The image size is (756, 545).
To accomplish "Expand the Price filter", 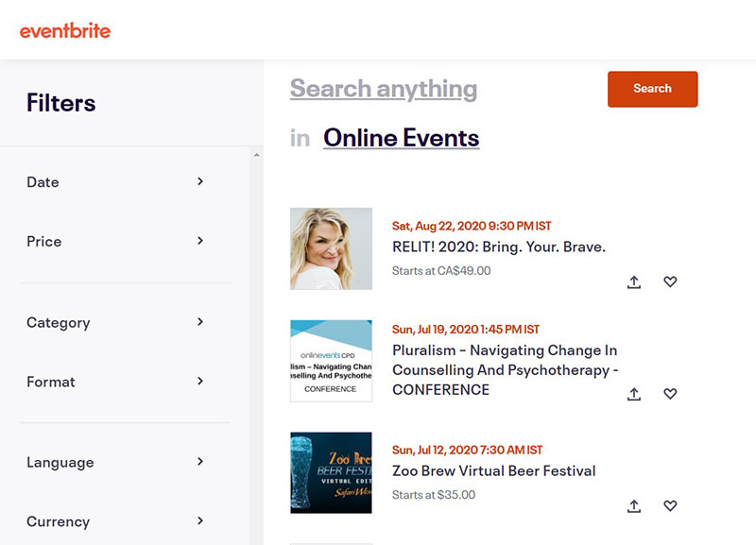I will point(115,241).
